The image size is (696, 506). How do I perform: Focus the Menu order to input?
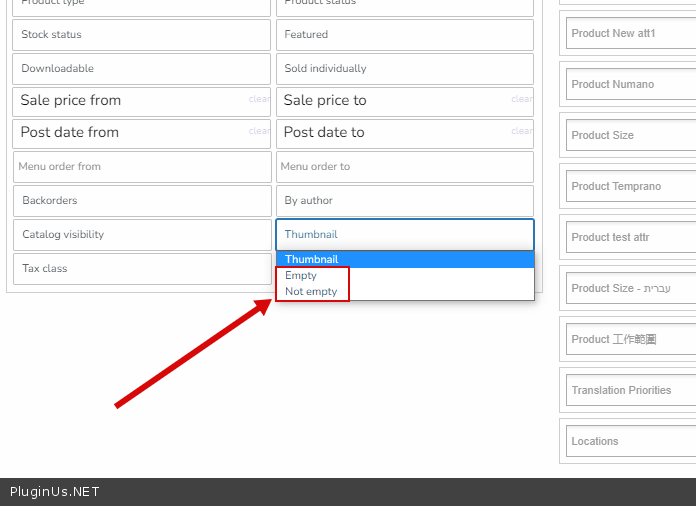pos(405,167)
